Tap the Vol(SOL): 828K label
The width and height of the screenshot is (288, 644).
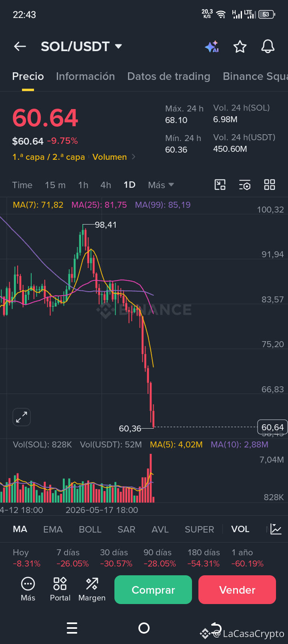point(42,445)
